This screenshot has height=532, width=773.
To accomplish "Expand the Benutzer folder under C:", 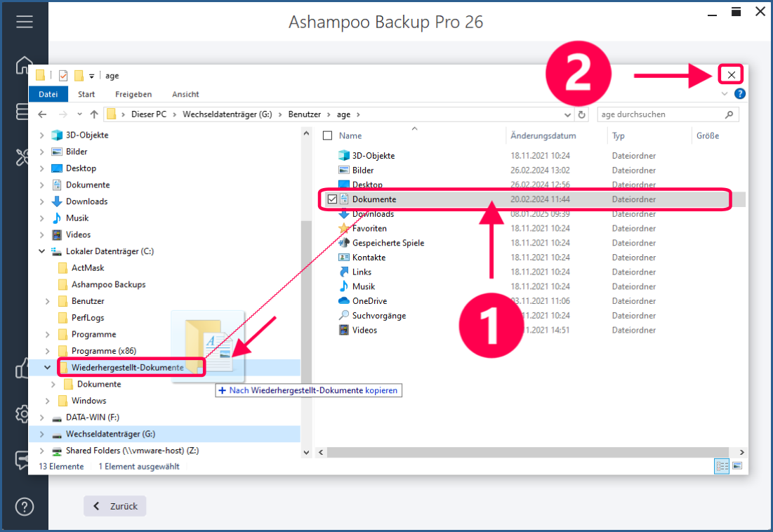I will click(48, 301).
